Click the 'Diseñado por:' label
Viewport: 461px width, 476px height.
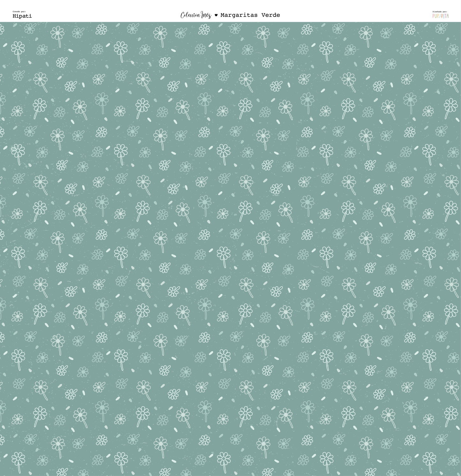click(440, 11)
